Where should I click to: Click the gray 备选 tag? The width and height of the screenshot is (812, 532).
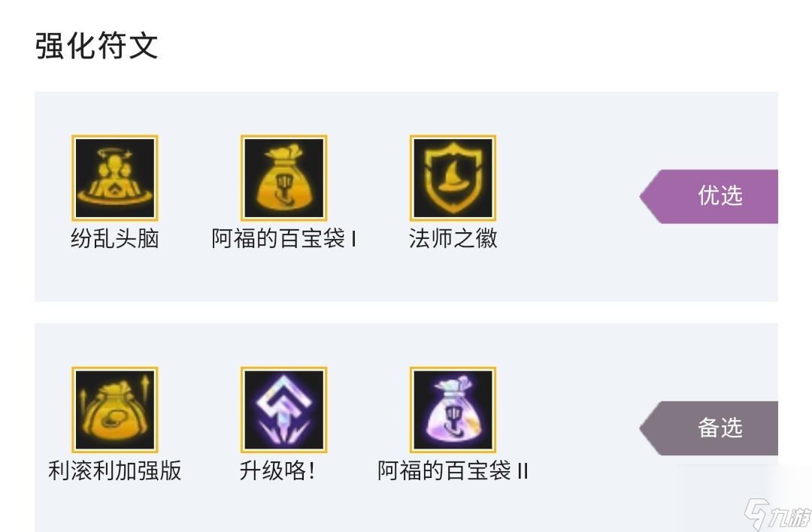tap(709, 428)
